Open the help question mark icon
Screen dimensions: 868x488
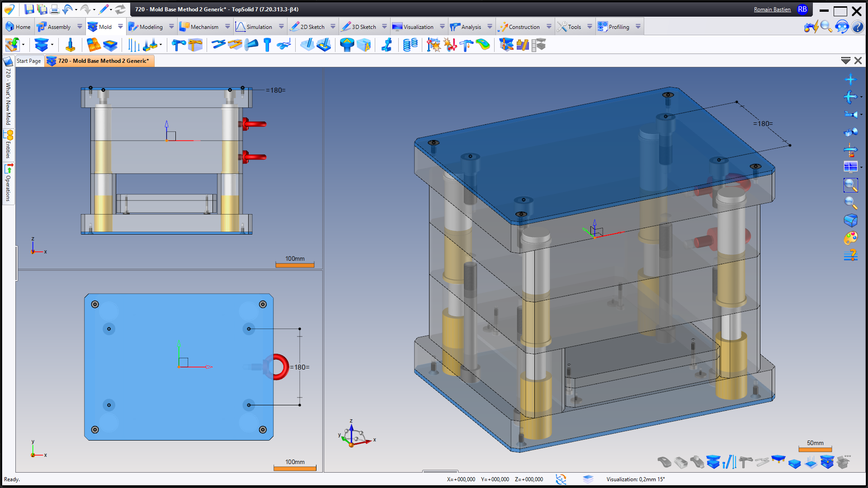pyautogui.click(x=858, y=27)
